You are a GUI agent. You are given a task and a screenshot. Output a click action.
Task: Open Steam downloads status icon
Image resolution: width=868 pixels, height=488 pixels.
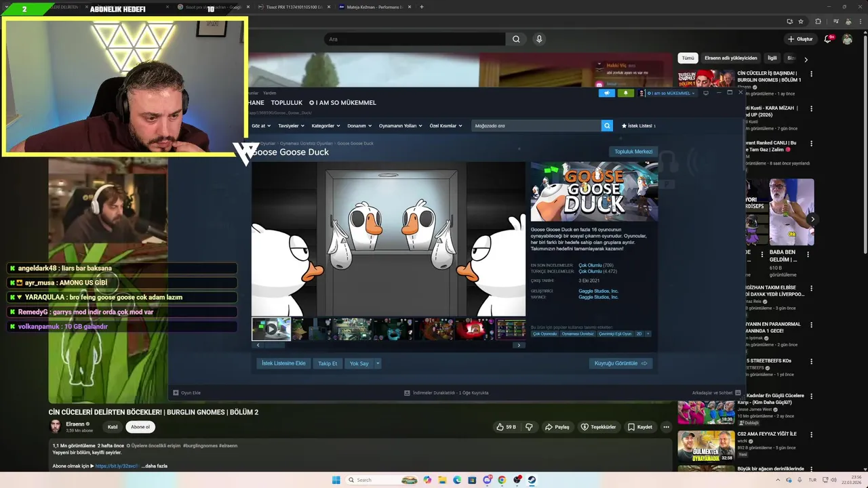point(407,392)
